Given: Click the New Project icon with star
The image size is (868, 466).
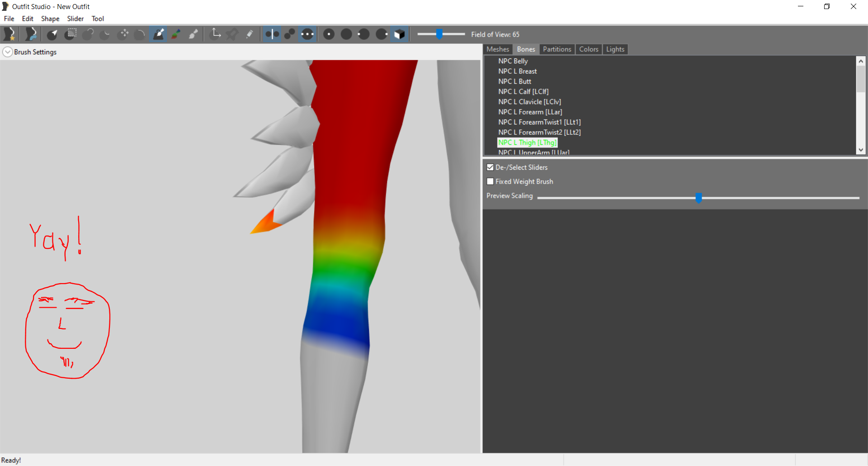Looking at the screenshot, I should pyautogui.click(x=9, y=34).
